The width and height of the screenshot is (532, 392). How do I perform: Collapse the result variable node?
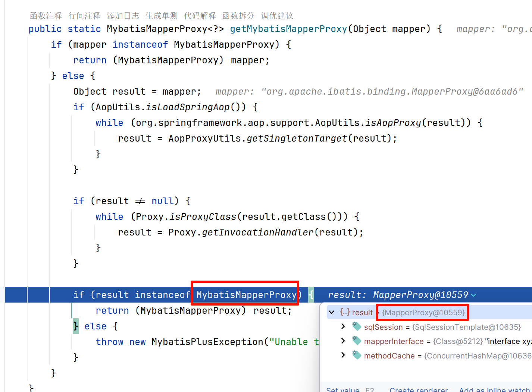coord(332,312)
